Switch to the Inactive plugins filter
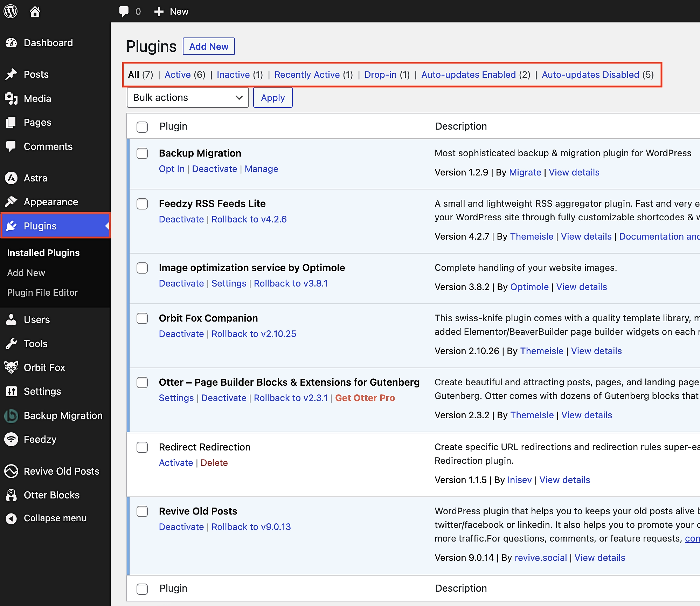Image resolution: width=700 pixels, height=606 pixels. click(x=233, y=75)
